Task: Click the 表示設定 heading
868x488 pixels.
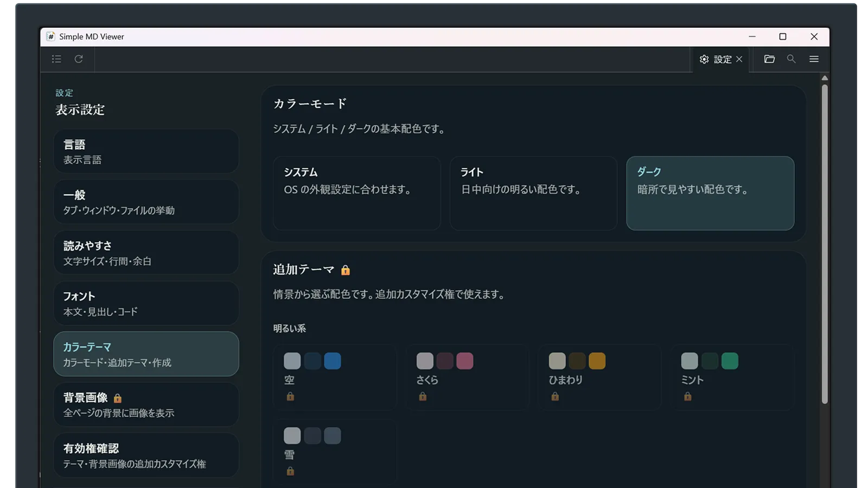Action: click(80, 110)
